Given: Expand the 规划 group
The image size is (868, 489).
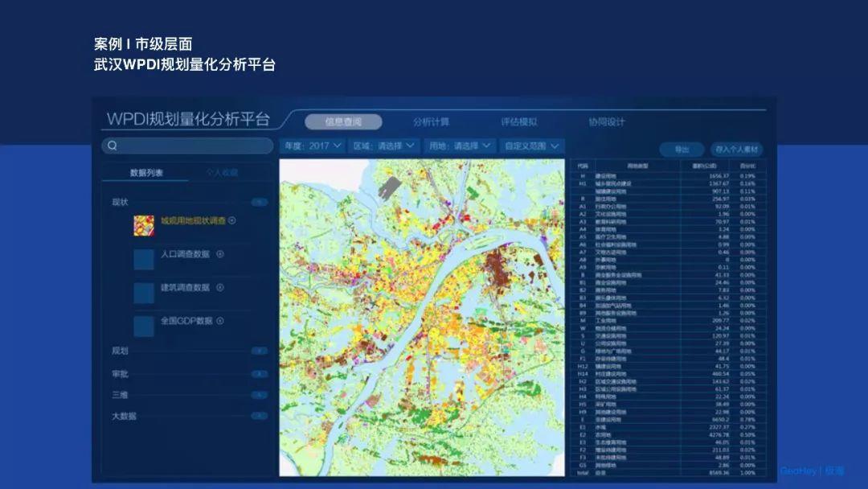Looking at the screenshot, I should [259, 351].
